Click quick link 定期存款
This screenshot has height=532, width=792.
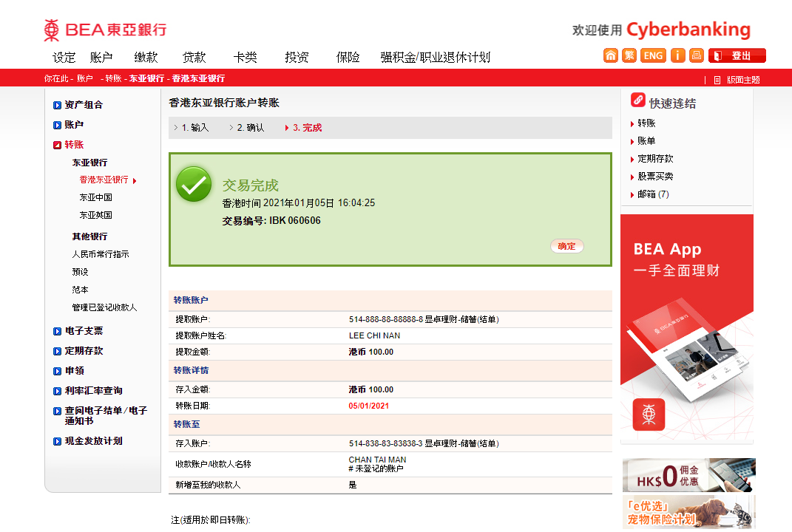click(x=655, y=158)
